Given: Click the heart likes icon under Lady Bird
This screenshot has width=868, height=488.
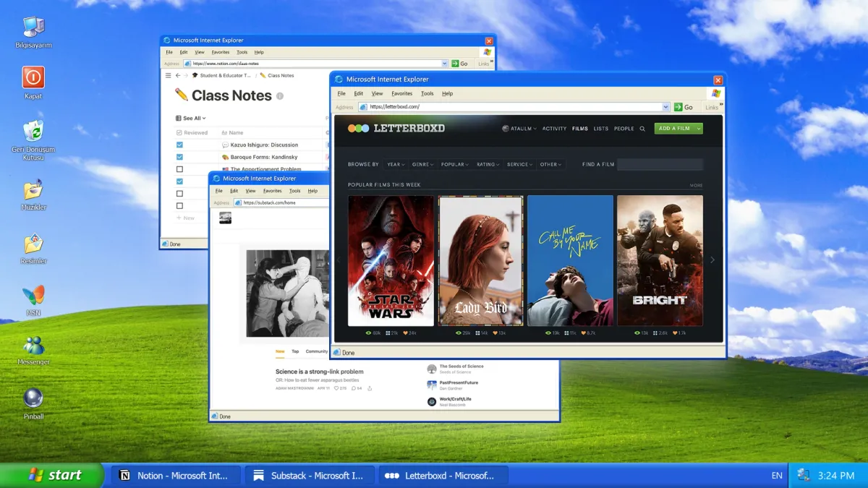Looking at the screenshot, I should (x=495, y=333).
